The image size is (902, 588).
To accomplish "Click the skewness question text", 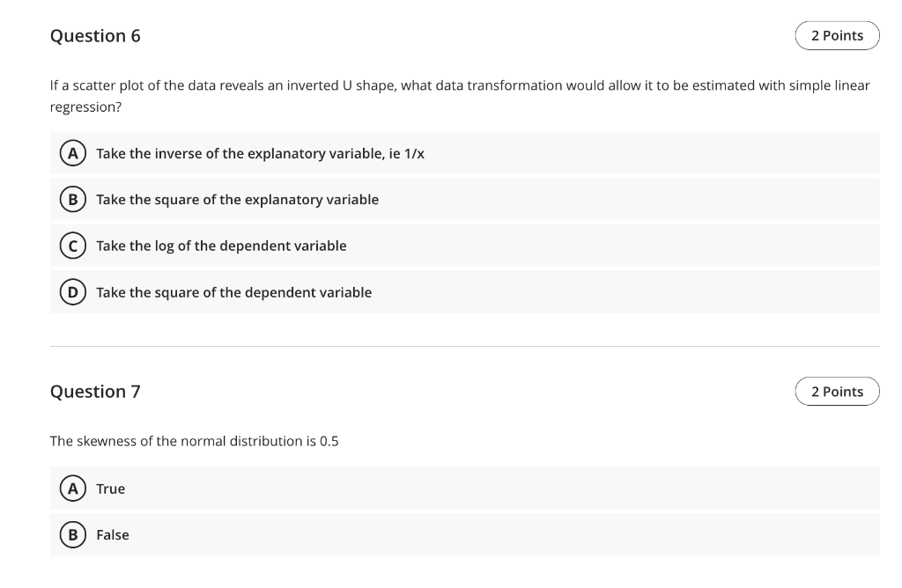I will pyautogui.click(x=195, y=441).
